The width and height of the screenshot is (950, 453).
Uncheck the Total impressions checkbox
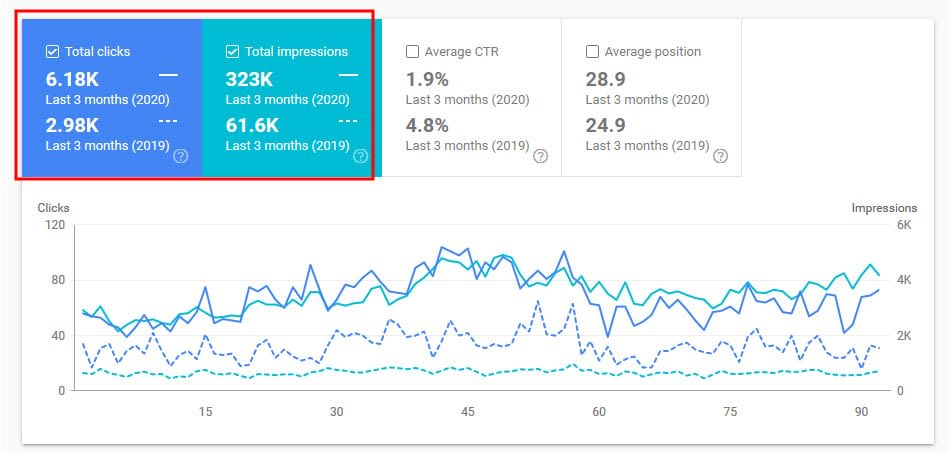(232, 51)
